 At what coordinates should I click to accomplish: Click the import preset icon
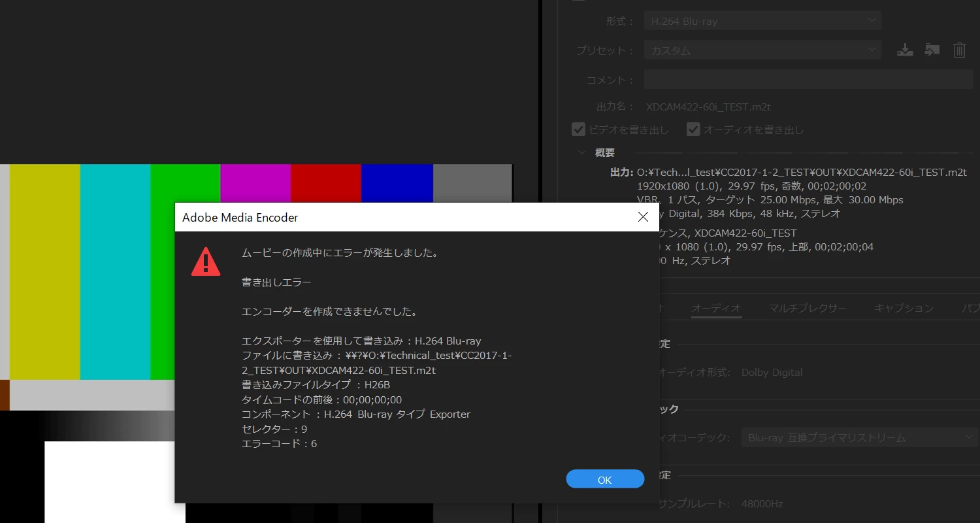point(932,50)
